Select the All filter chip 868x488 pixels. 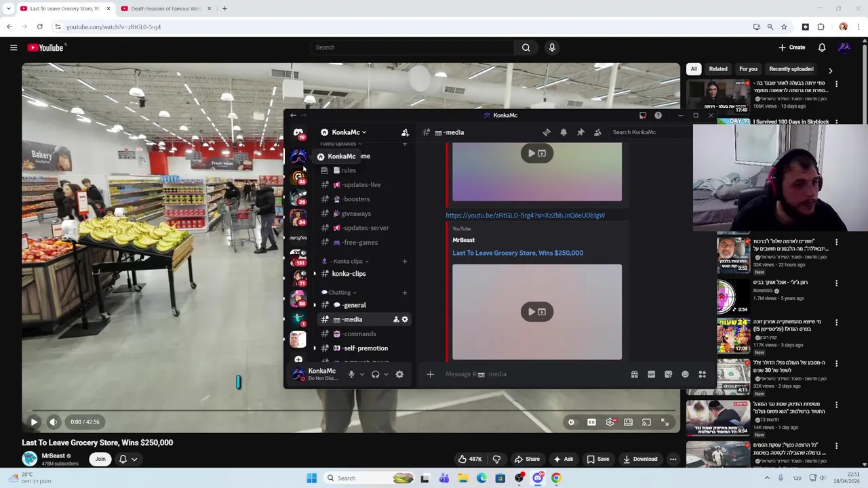[x=694, y=69]
